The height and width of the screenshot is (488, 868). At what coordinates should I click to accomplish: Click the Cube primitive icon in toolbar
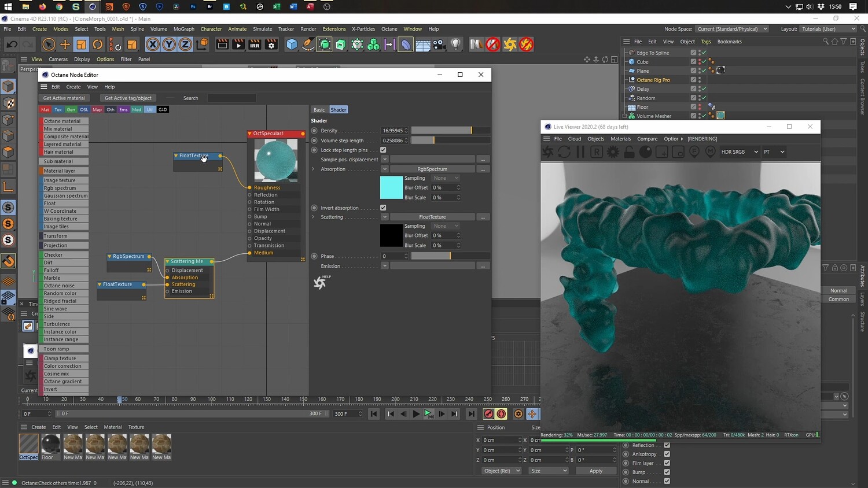(292, 45)
